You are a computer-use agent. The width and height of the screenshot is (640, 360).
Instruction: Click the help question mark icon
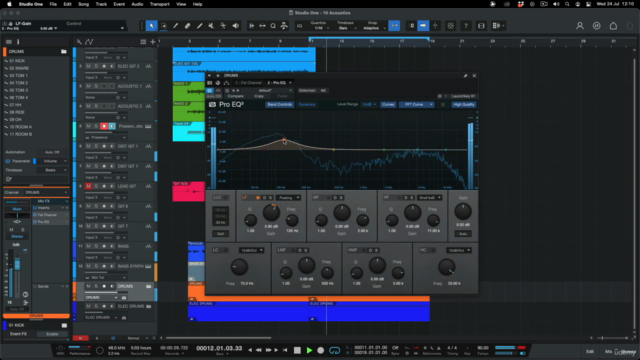tap(466, 26)
